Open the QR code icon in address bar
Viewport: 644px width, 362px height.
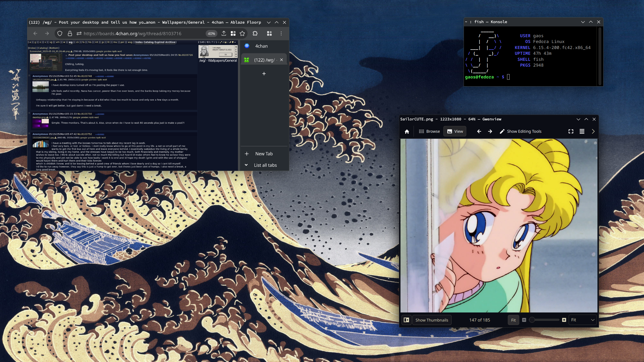(233, 33)
